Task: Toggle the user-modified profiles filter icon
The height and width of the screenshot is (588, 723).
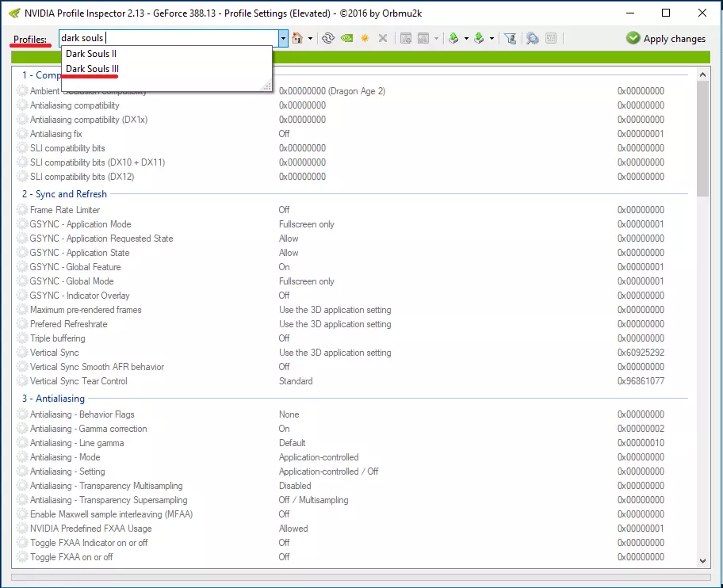Action: tap(510, 38)
